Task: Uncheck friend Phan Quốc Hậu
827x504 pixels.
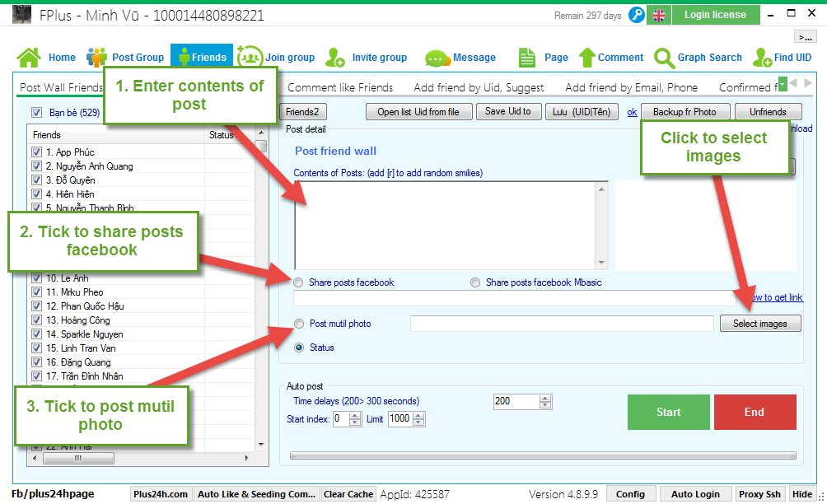Action: point(36,306)
